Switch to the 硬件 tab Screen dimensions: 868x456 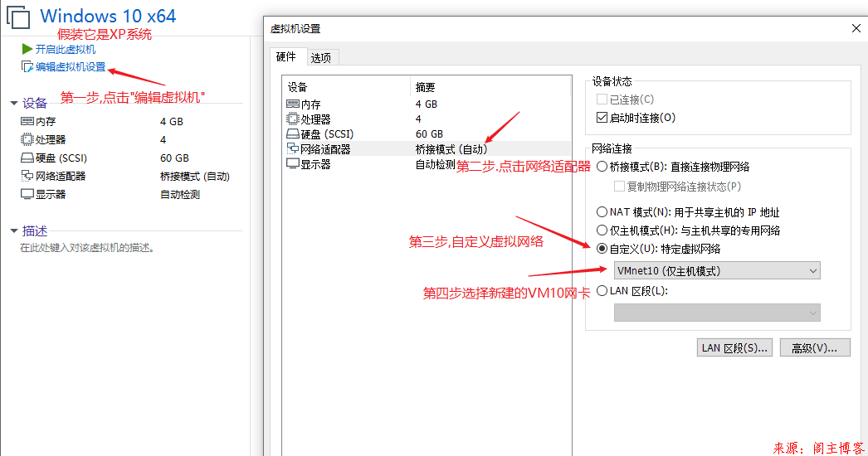coord(286,57)
